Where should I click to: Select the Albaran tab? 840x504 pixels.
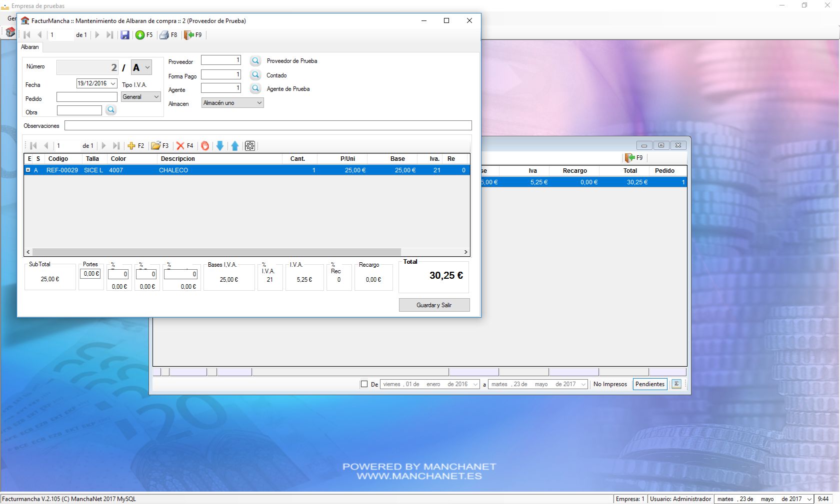pyautogui.click(x=30, y=47)
